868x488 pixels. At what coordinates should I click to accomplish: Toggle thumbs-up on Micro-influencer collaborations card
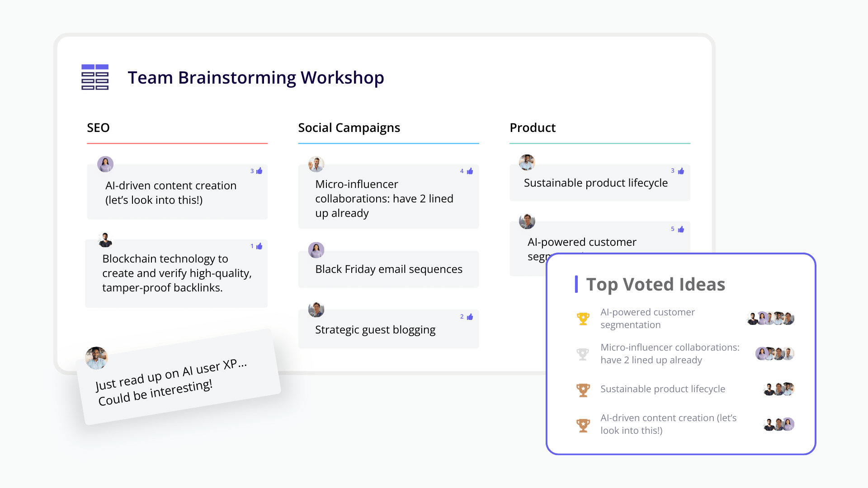[470, 171]
